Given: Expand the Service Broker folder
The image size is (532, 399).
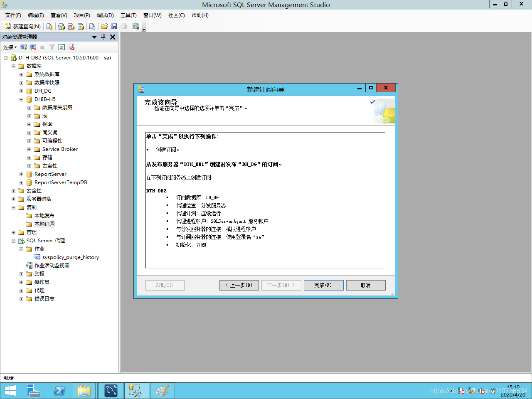Looking at the screenshot, I should (29, 149).
